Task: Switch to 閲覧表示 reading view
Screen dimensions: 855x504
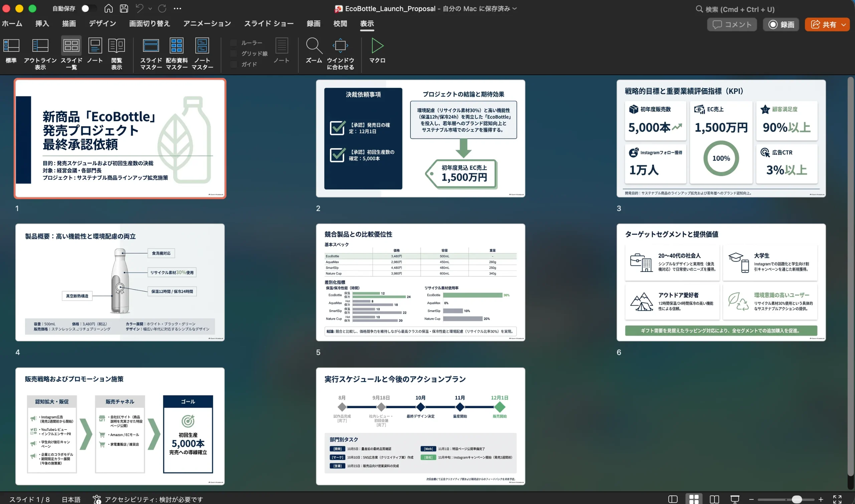Action: tap(117, 54)
